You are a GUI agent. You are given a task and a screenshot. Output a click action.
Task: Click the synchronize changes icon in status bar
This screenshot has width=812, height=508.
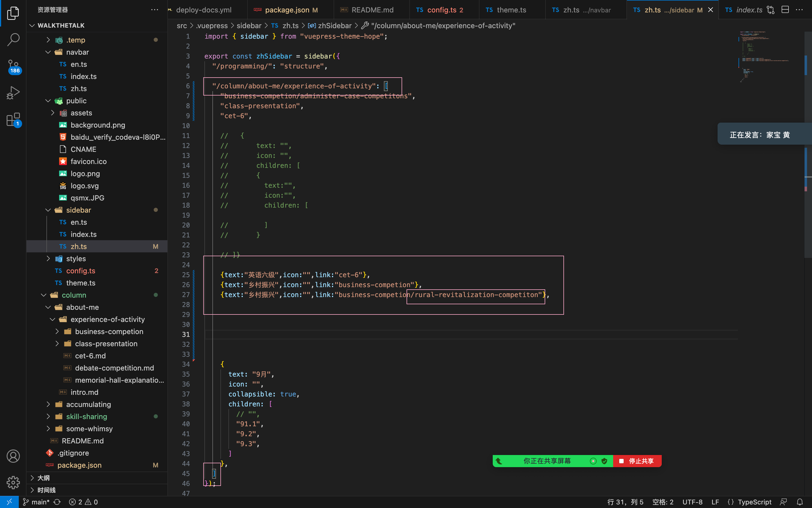coord(57,502)
